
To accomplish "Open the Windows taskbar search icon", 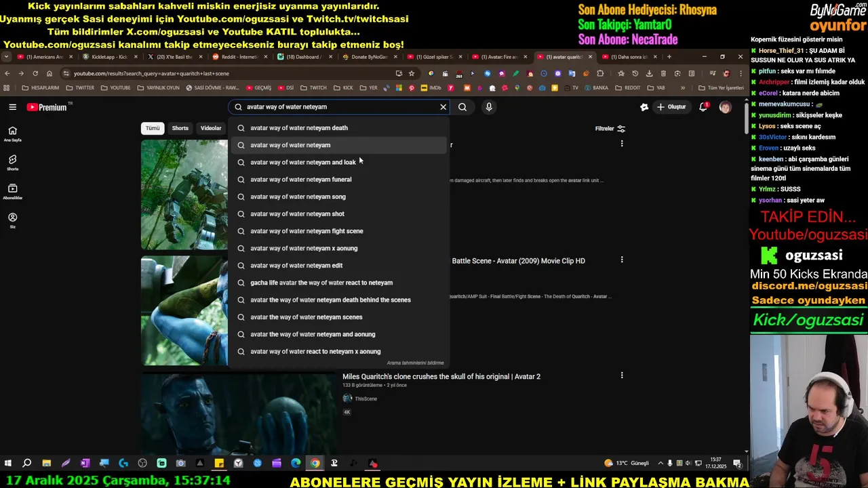I will click(27, 464).
